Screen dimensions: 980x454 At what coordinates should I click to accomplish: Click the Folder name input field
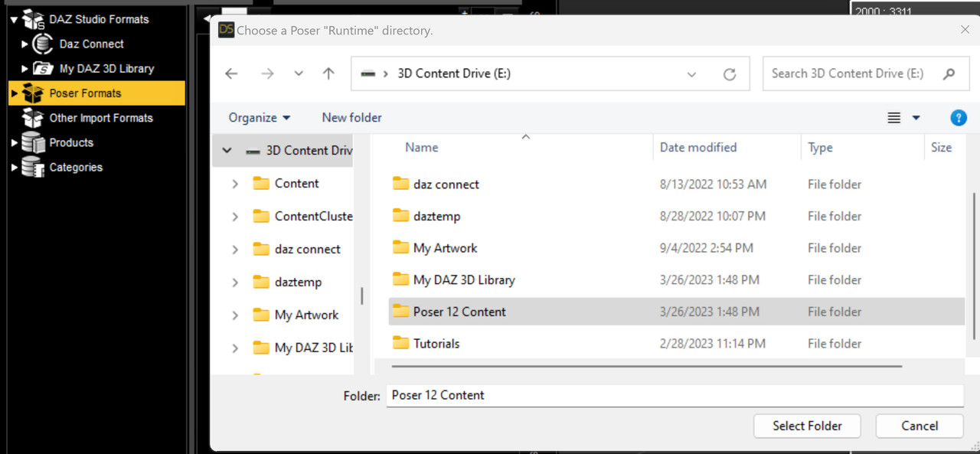tap(675, 396)
